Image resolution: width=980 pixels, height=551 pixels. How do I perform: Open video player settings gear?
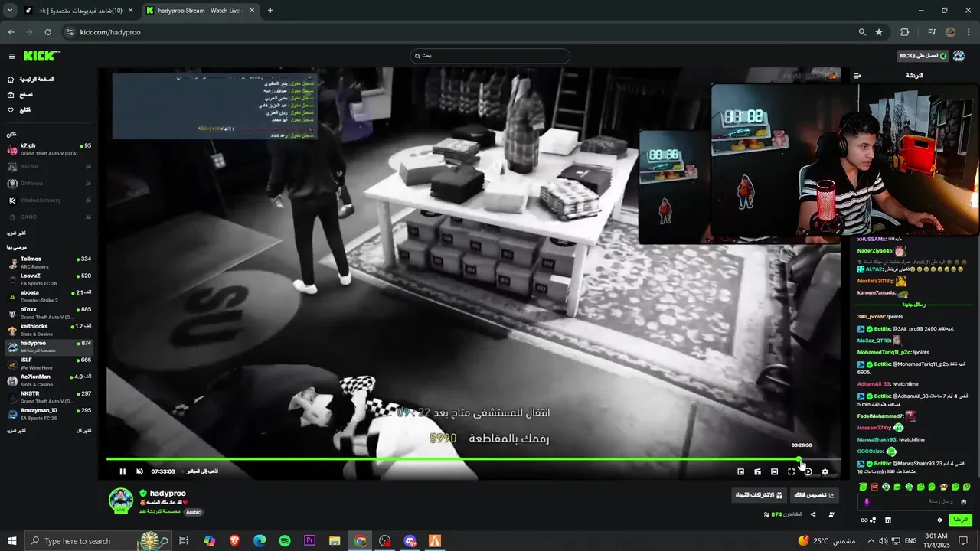coord(825,471)
